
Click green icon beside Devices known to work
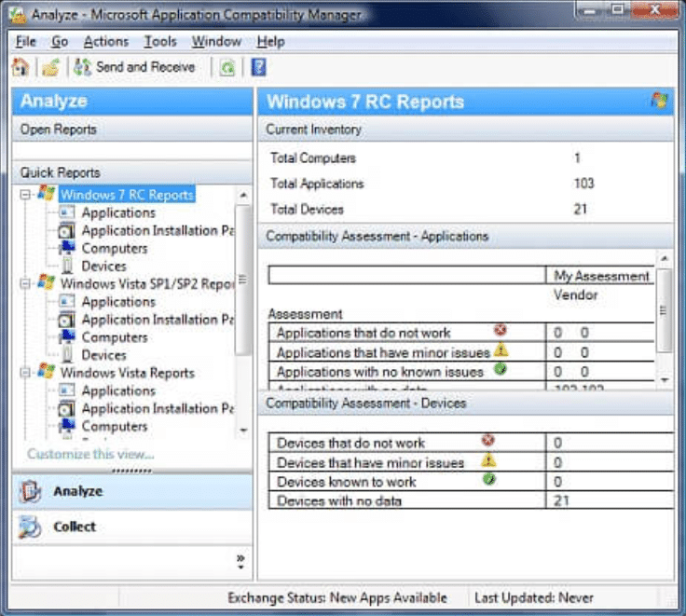(489, 479)
